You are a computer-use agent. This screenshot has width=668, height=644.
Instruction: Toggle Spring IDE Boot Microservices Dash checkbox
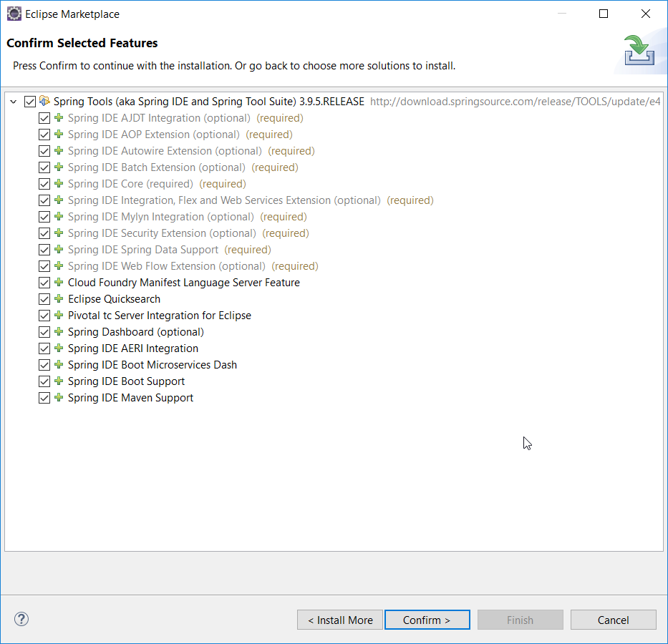[x=44, y=365]
